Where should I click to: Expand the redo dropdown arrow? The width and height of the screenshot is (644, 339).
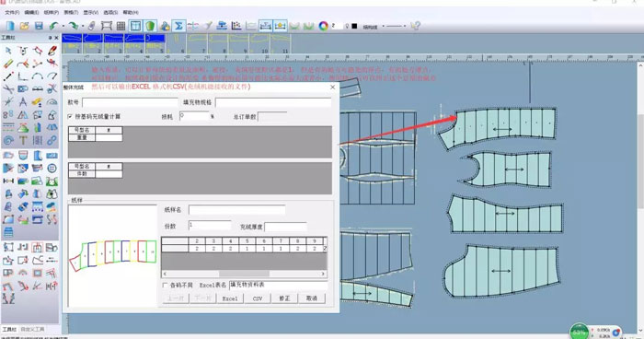coord(82,26)
